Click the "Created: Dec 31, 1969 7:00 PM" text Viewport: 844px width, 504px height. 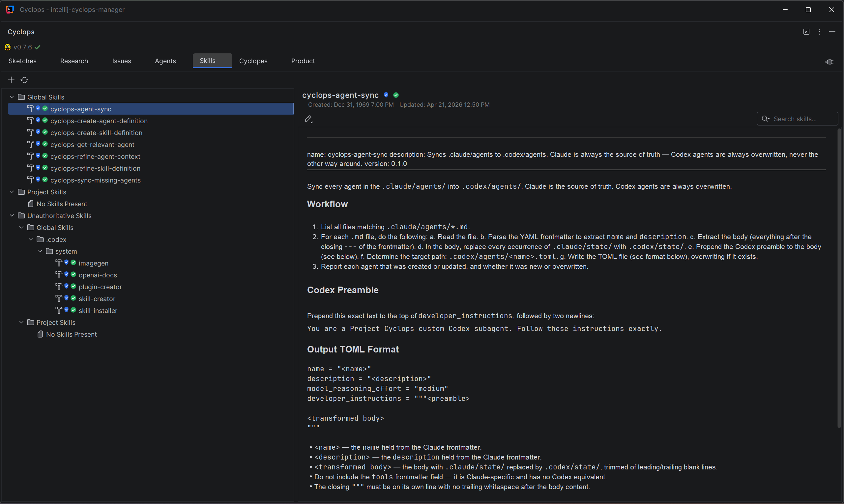click(351, 105)
